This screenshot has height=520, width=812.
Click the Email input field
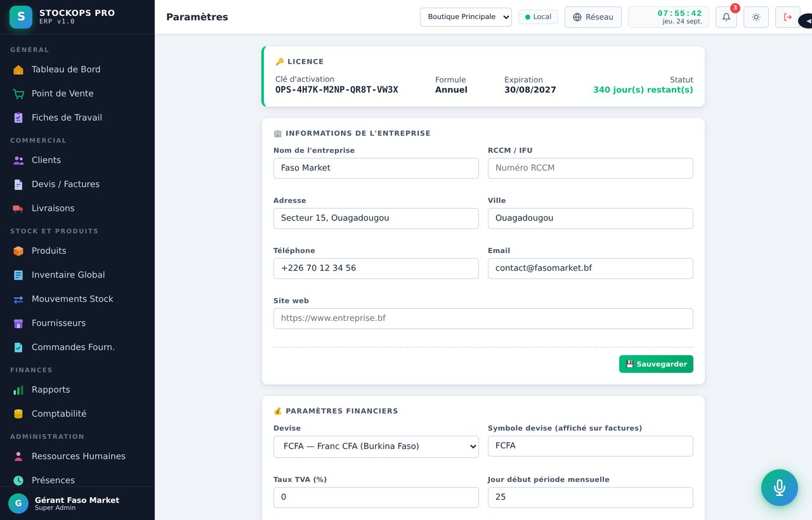[591, 268]
